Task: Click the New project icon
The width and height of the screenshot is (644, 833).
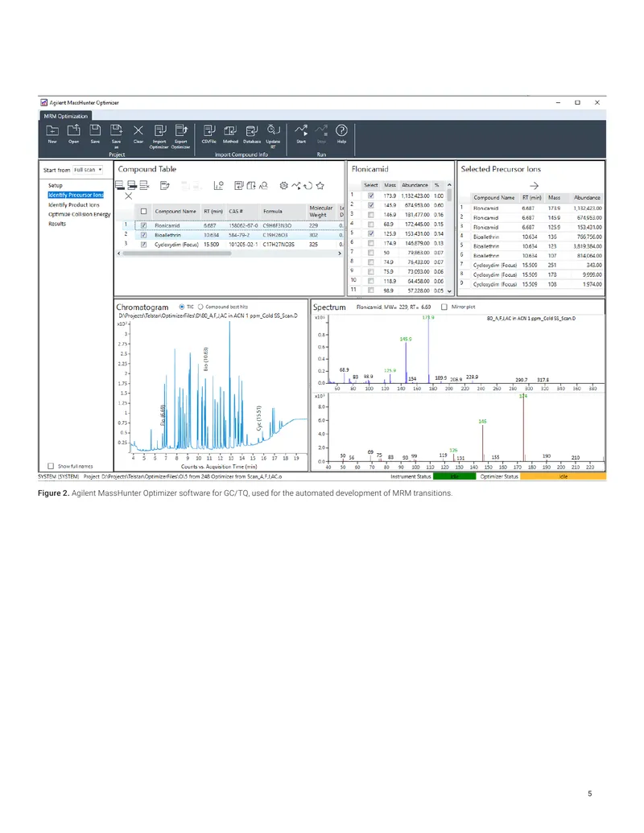Action: tap(52, 130)
